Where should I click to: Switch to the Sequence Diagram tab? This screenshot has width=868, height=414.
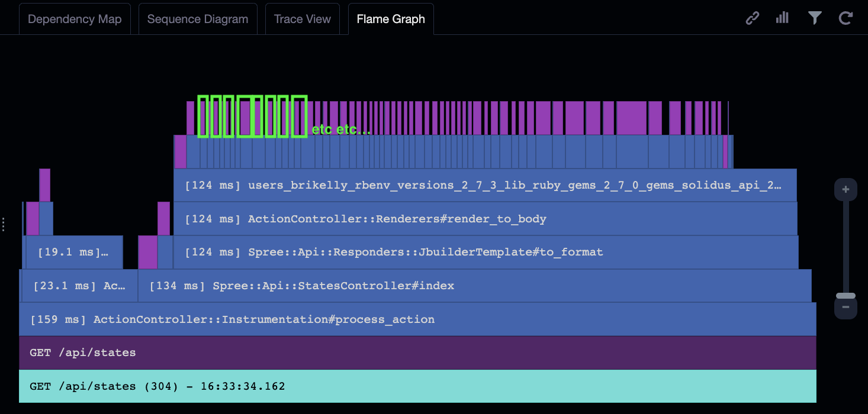click(x=198, y=18)
